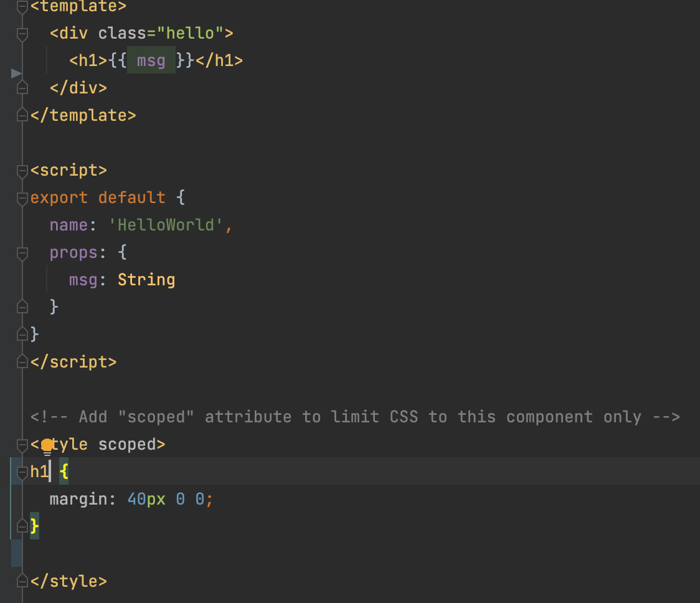This screenshot has width=700, height=603.
Task: Click the highlighted closing brace of h1 rule
Action: (x=34, y=526)
